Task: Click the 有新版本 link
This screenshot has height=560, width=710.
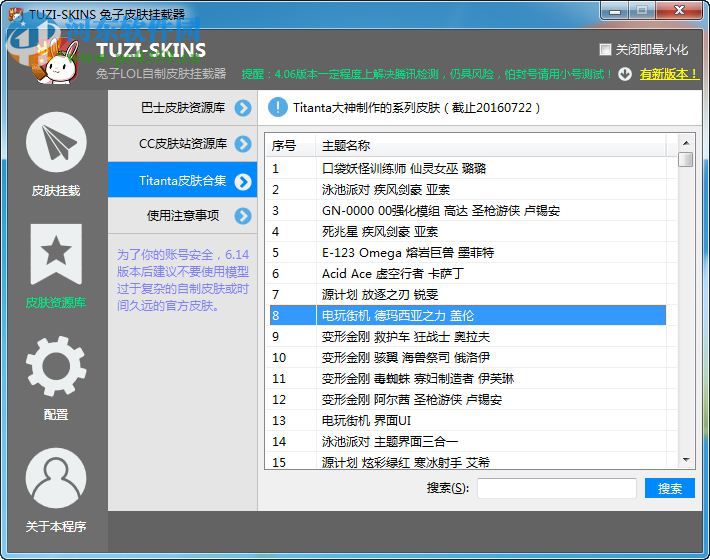Action: 668,74
